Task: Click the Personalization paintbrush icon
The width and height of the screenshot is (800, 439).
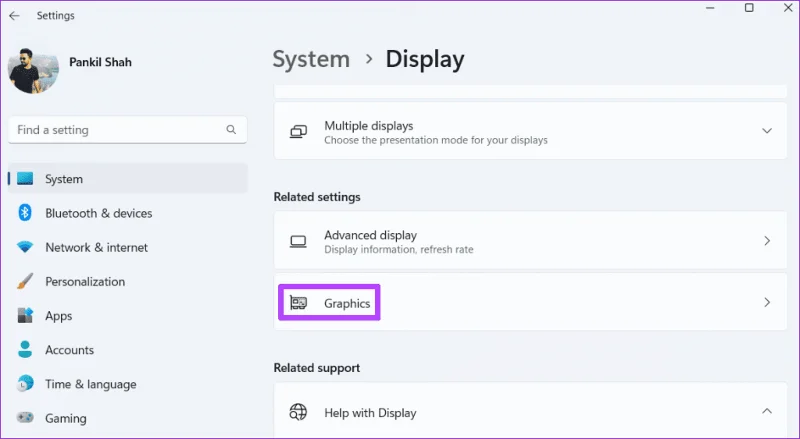Action: click(25, 281)
